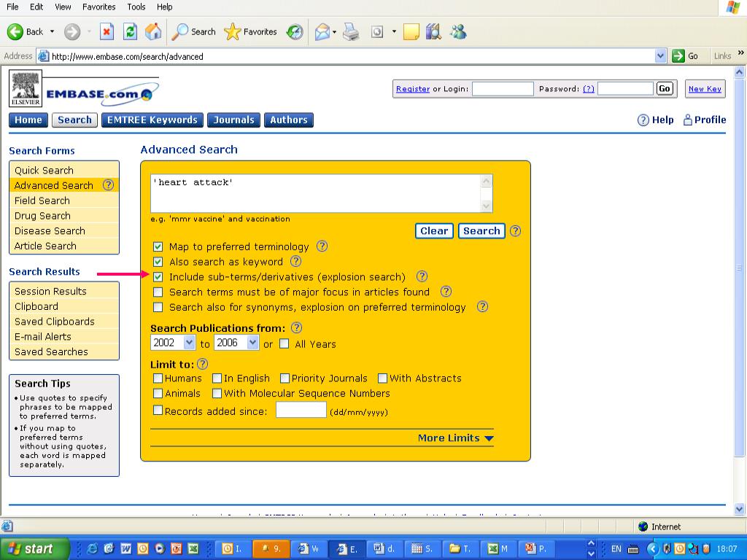Check the Animals limit
This screenshot has height=560, width=747.
click(x=158, y=393)
